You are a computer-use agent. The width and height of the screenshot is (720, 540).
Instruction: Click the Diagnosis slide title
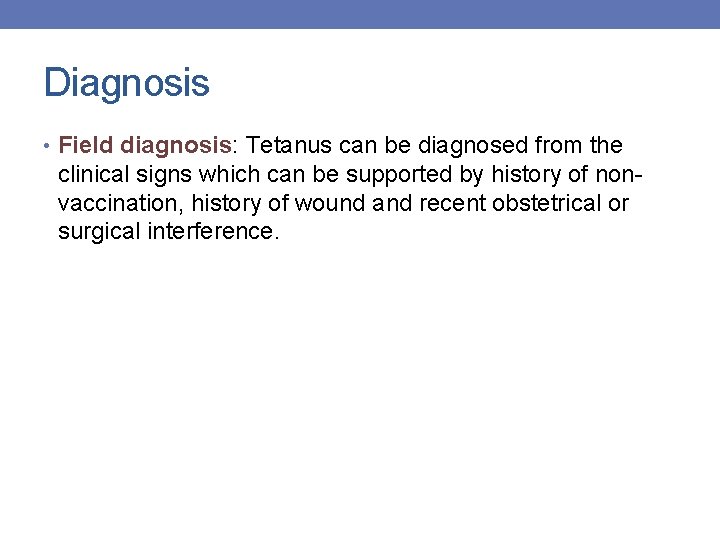126,82
